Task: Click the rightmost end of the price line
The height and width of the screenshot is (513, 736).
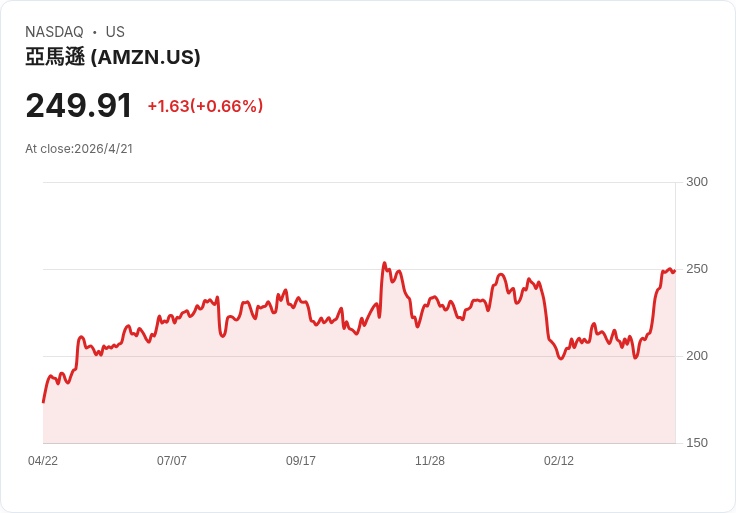Action: click(x=674, y=271)
